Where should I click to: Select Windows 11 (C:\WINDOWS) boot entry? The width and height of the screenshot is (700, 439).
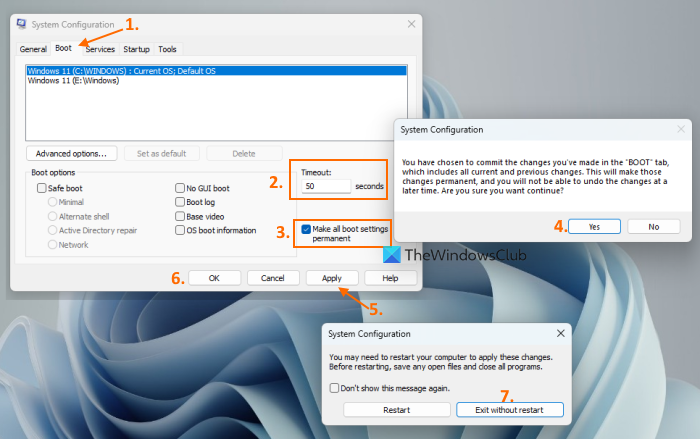217,71
